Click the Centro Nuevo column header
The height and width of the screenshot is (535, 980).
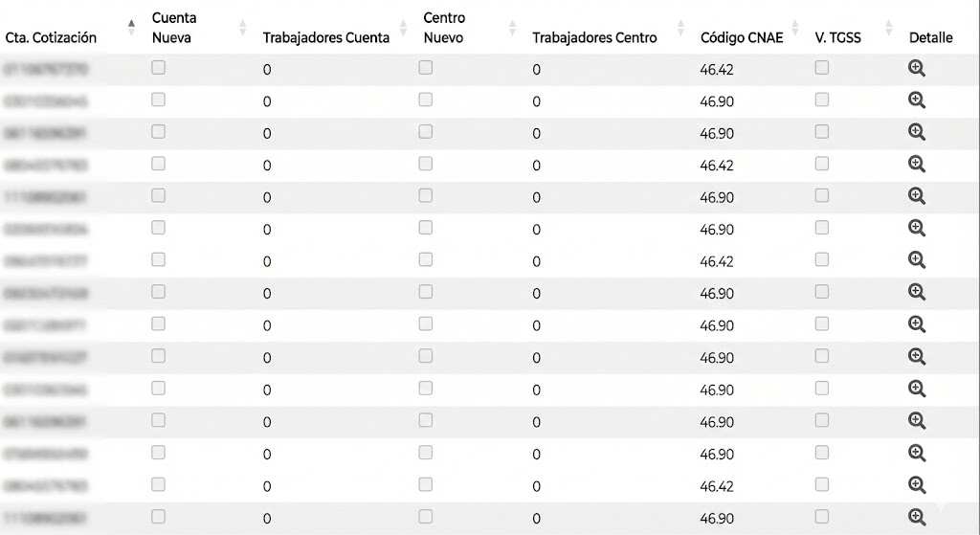click(444, 28)
